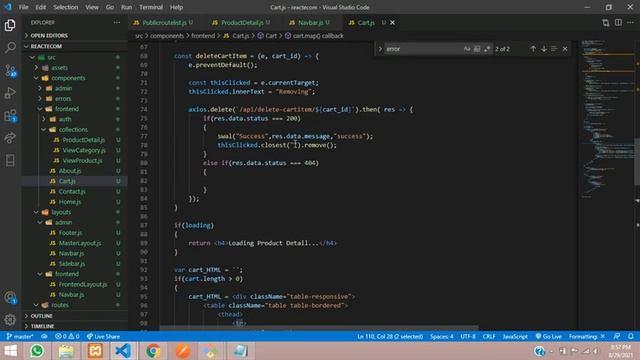Open the Source Control view
The image size is (640, 360).
pos(10,71)
